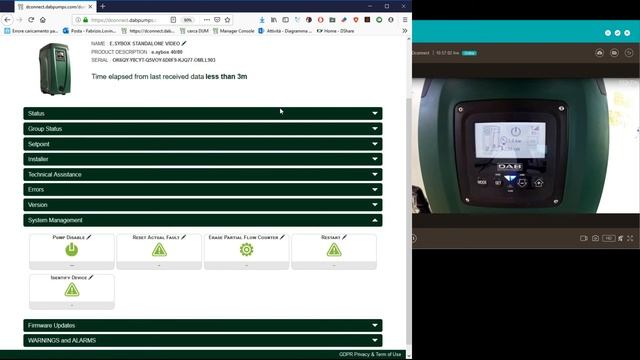This screenshot has height=360, width=640.
Task: Click the Pump Disable power icon
Action: (71, 249)
